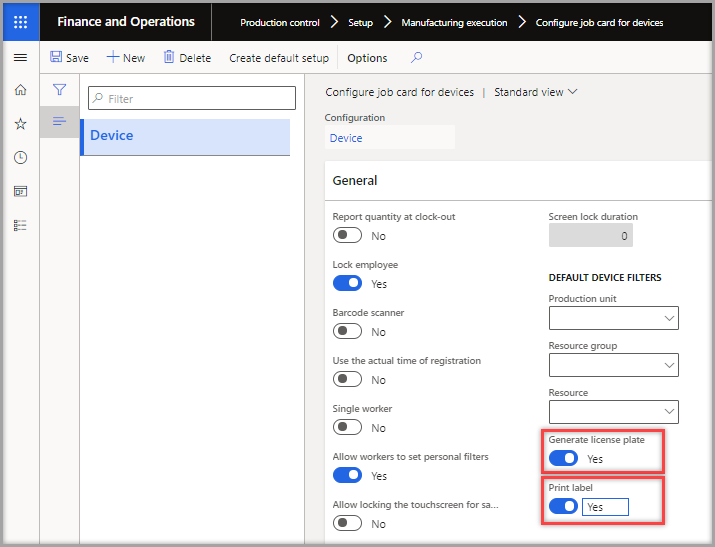This screenshot has width=715, height=547.
Task: Click the Delete button in the action pane
Action: [187, 57]
